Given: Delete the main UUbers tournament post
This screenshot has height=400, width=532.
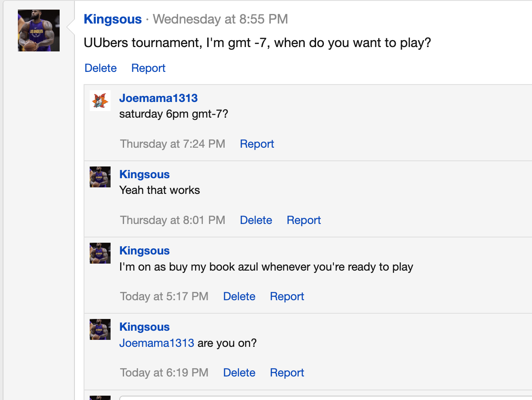Looking at the screenshot, I should (101, 68).
